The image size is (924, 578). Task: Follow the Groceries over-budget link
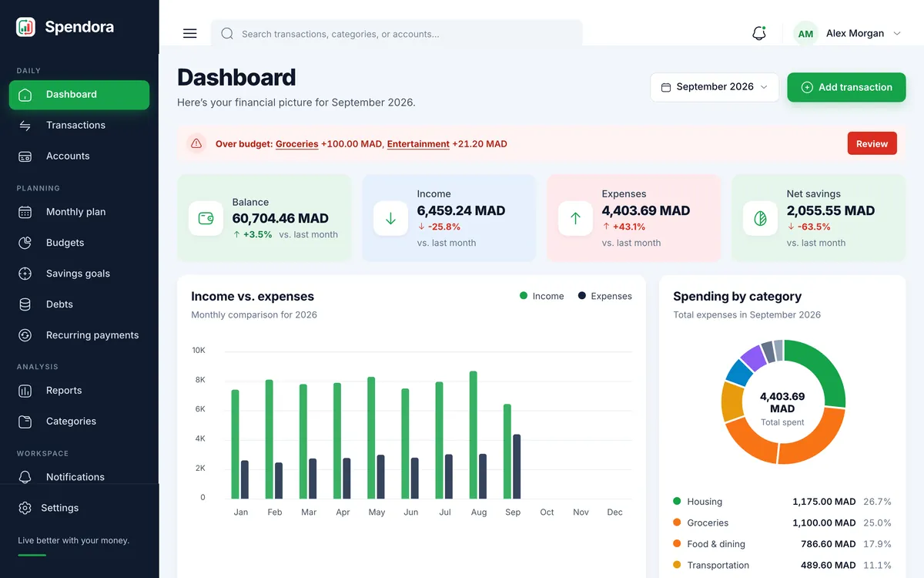click(296, 144)
